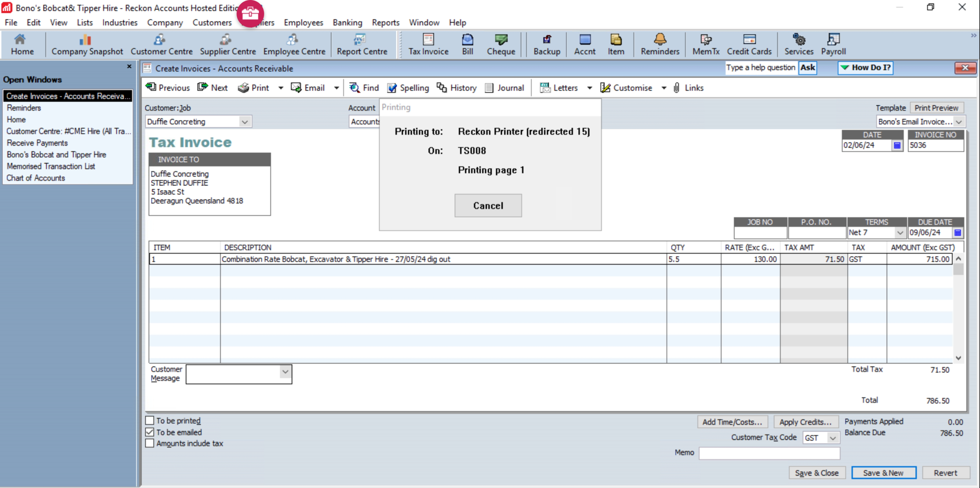The image size is (980, 488).
Task: Click Save & Close
Action: pos(817,473)
